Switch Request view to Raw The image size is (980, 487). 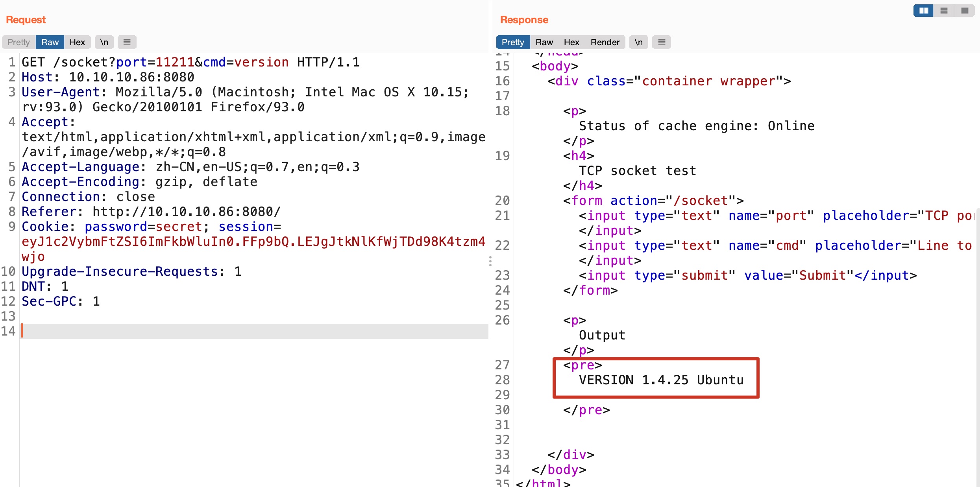pos(50,42)
